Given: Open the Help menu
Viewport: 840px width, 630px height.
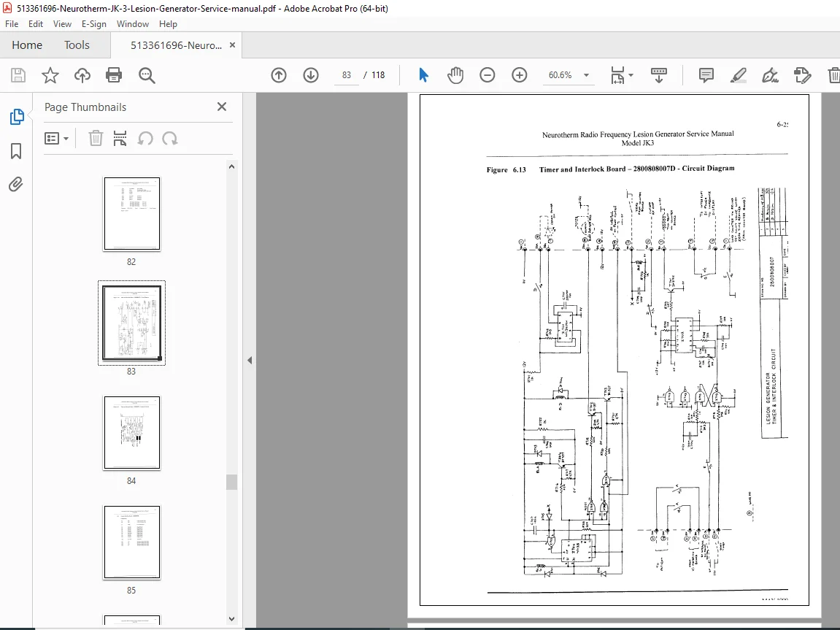Looking at the screenshot, I should click(x=168, y=24).
